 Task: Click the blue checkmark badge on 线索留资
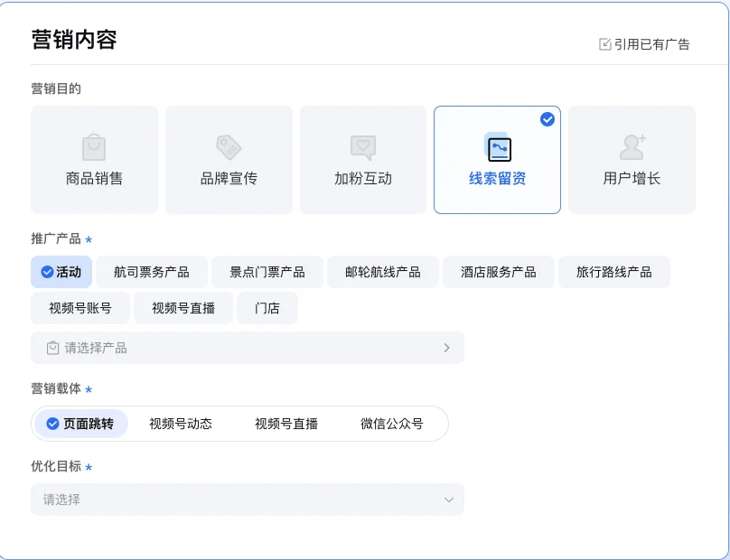point(547,119)
